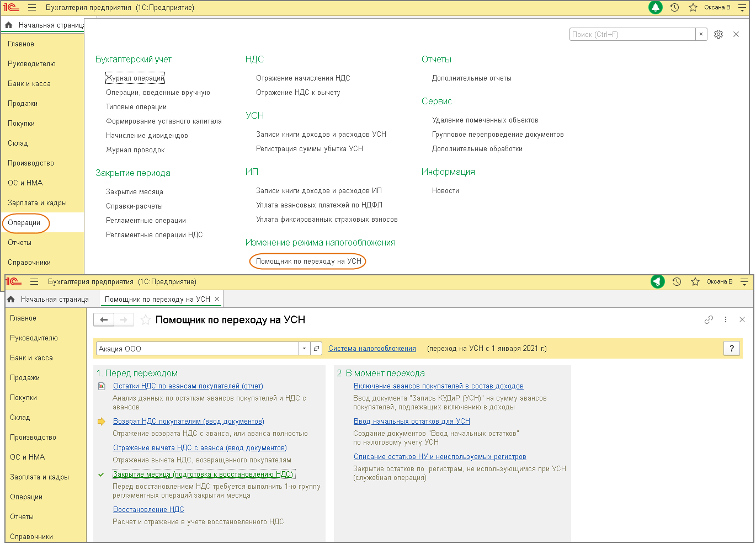Open Восстановление НДС link
756x544 pixels.
point(148,510)
